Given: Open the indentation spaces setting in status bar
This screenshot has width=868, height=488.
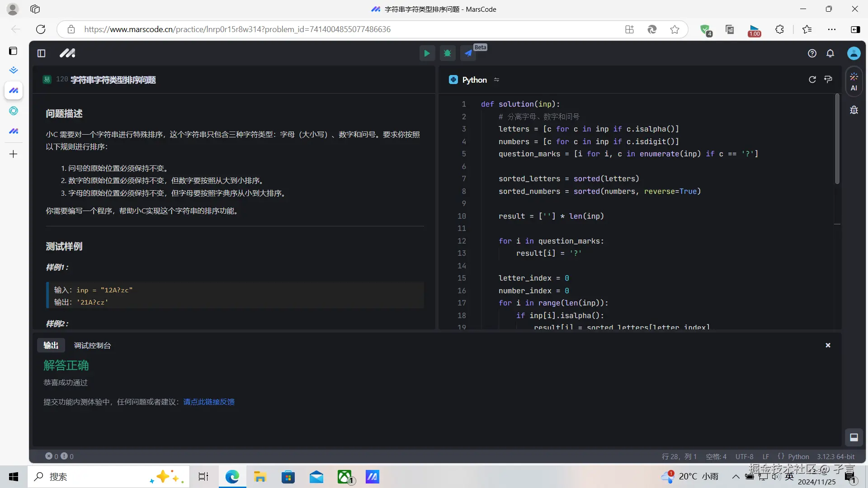Looking at the screenshot, I should [x=716, y=456].
